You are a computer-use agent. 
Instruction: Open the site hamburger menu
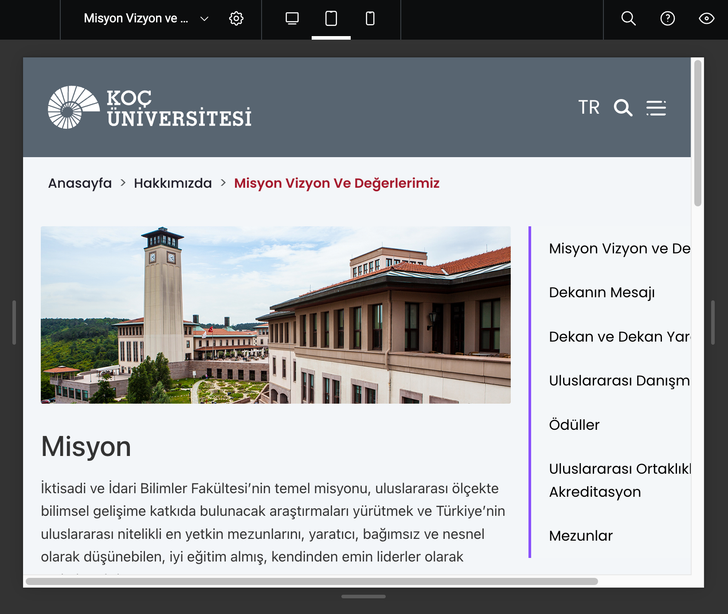[656, 108]
